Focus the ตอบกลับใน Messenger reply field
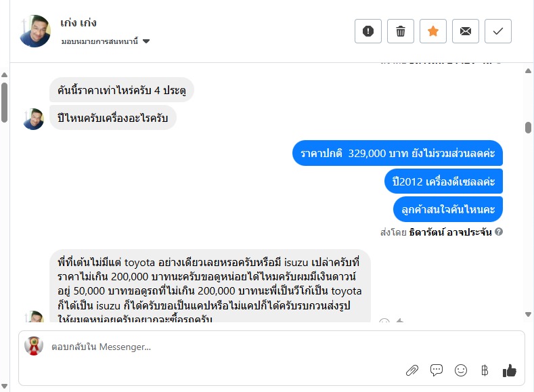The image size is (534, 392). (x=203, y=347)
